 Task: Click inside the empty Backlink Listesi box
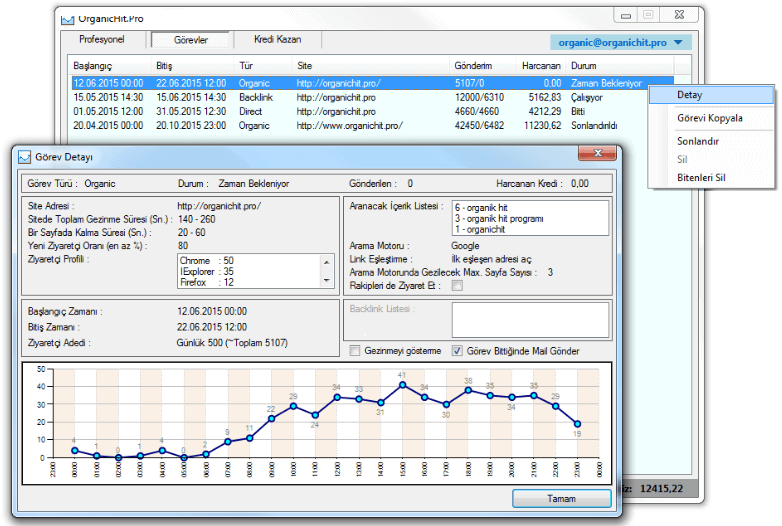tap(530, 320)
